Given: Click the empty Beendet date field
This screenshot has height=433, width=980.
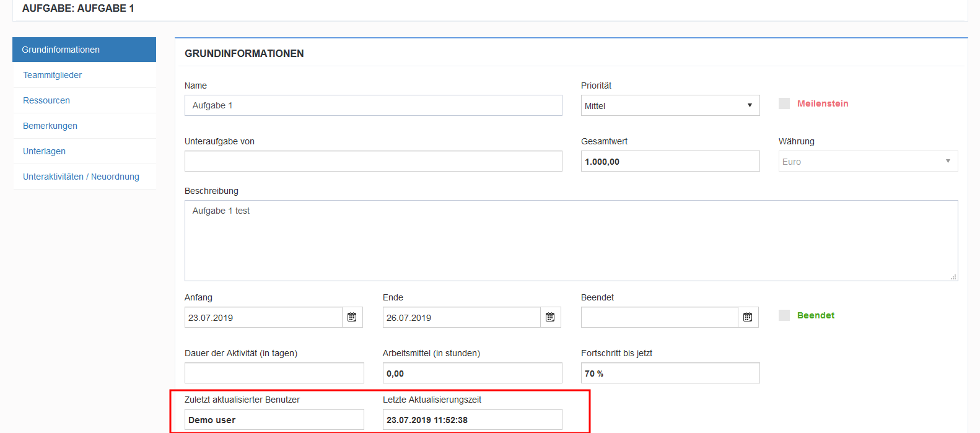Looking at the screenshot, I should click(660, 317).
